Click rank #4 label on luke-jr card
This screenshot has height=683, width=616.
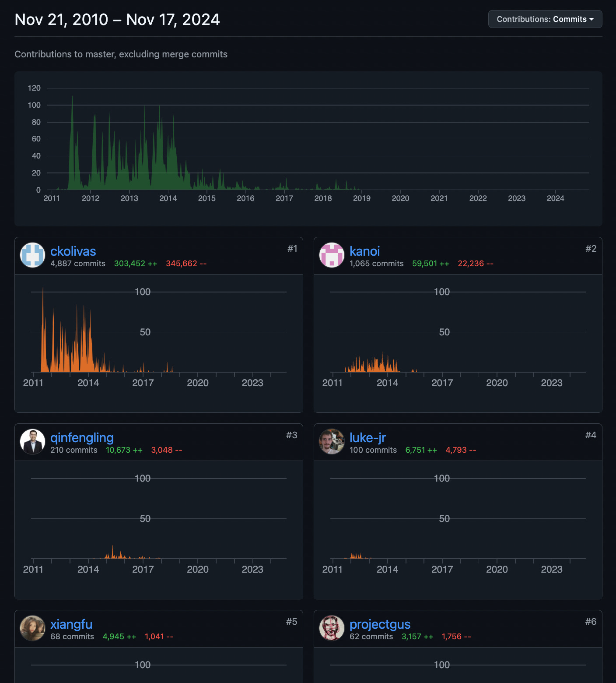(591, 435)
